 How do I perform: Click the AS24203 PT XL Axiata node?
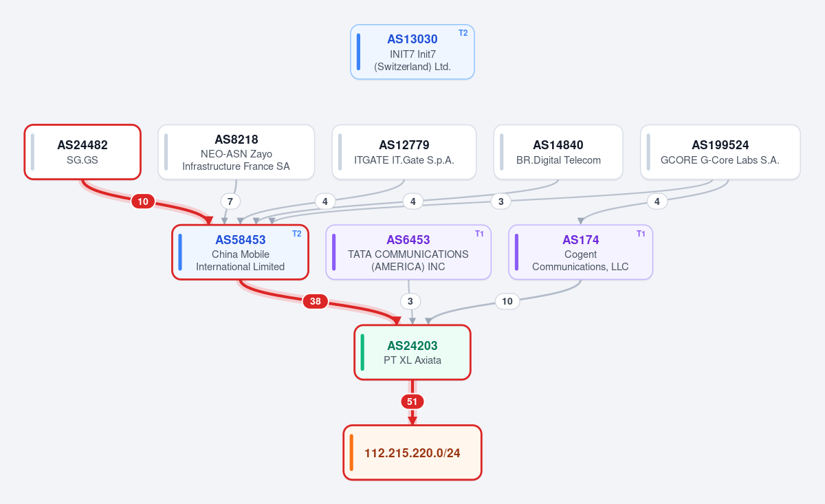412,352
